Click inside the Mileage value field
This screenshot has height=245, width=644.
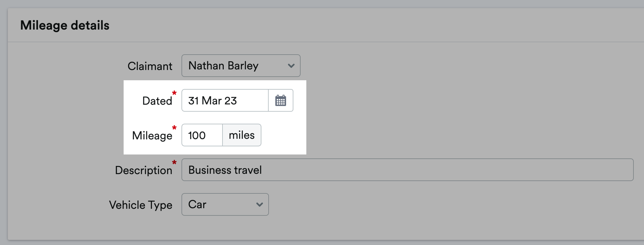click(201, 135)
